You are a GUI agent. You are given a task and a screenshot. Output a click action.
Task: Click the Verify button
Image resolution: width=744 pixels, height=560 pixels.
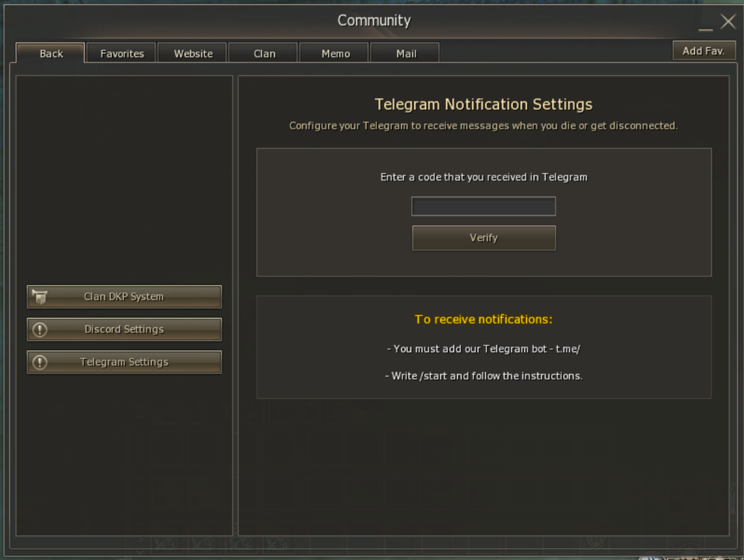coord(484,238)
